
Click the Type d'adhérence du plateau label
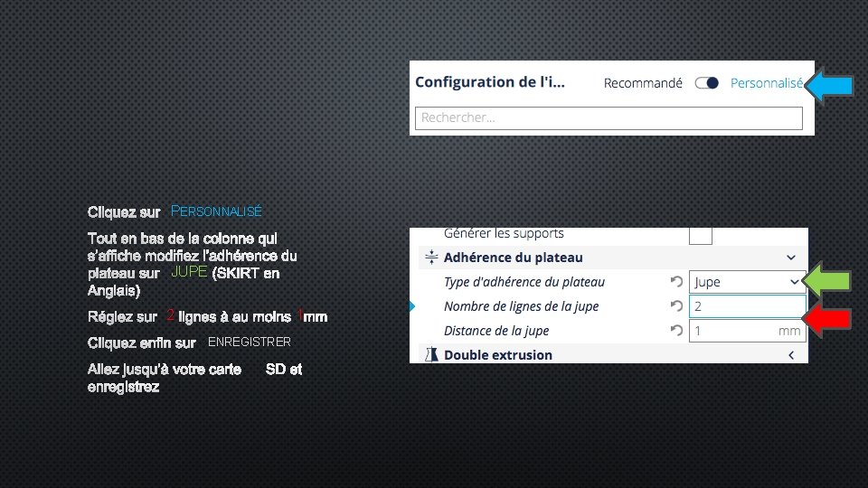524,282
